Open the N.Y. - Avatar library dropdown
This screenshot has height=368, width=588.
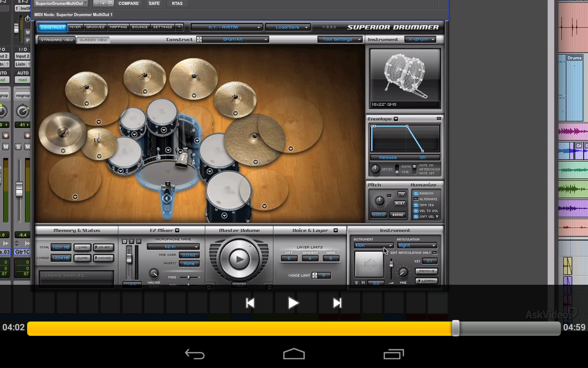227,27
